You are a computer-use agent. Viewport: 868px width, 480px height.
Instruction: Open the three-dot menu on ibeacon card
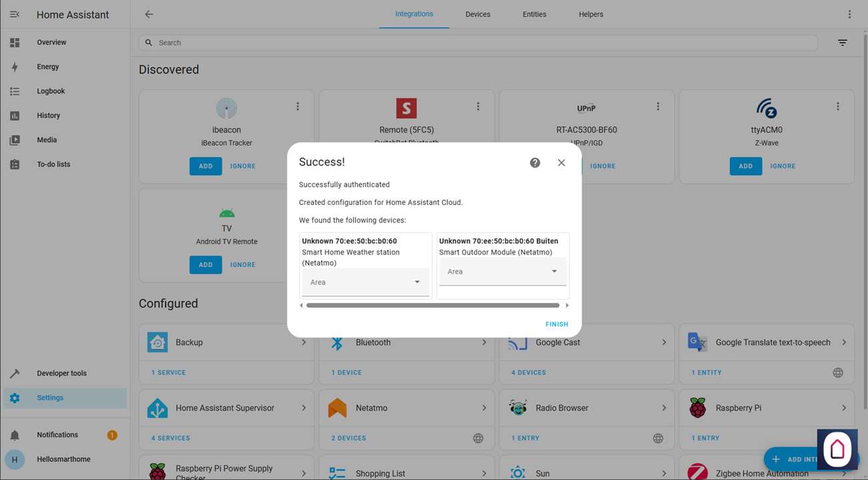coord(298,107)
